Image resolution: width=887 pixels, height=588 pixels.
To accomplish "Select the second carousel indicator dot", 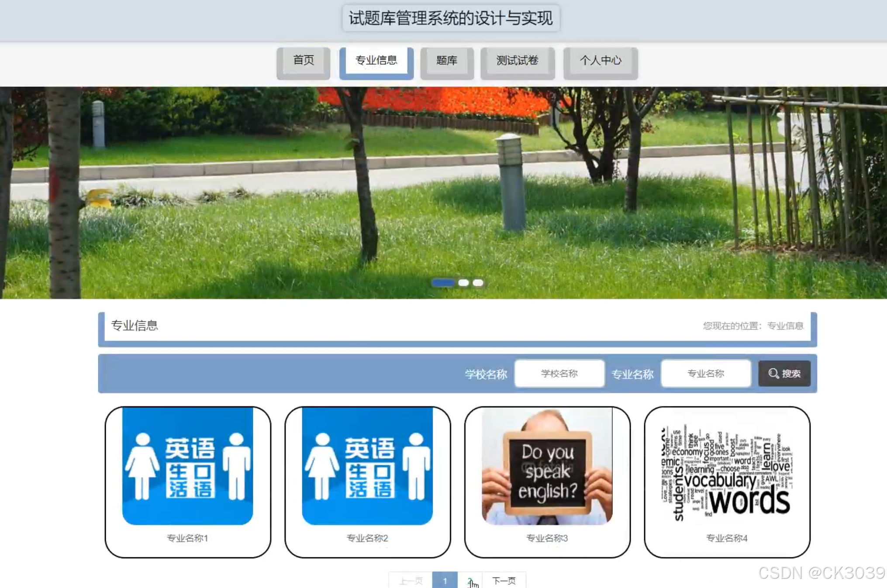I will coord(463,282).
